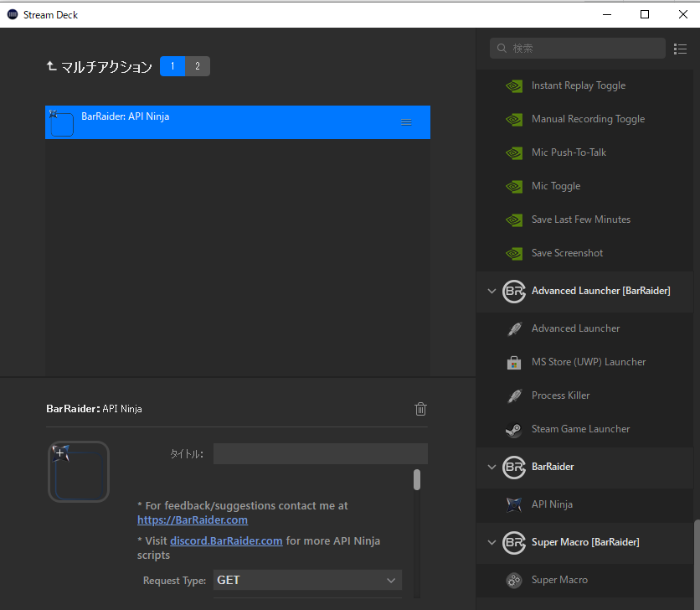
Task: Click the Mic Toggle NVIDIA icon
Action: pyautogui.click(x=514, y=186)
